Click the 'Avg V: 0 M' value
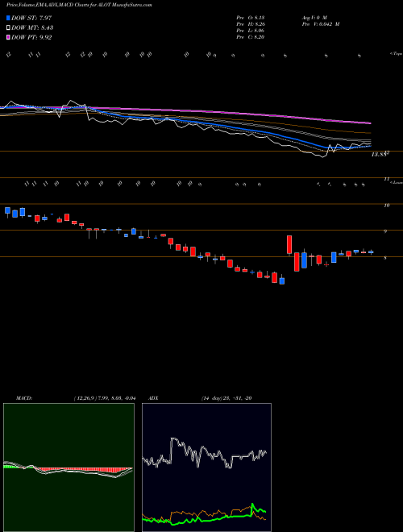The height and width of the screenshot is (532, 403). (x=314, y=18)
